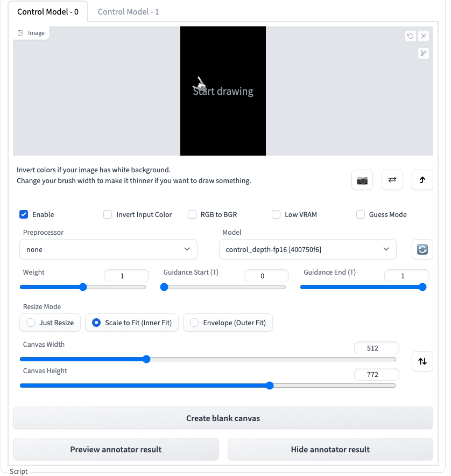The image size is (451, 476).
Task: Adjust the Guidance Start (T) slider
Action: [223, 287]
